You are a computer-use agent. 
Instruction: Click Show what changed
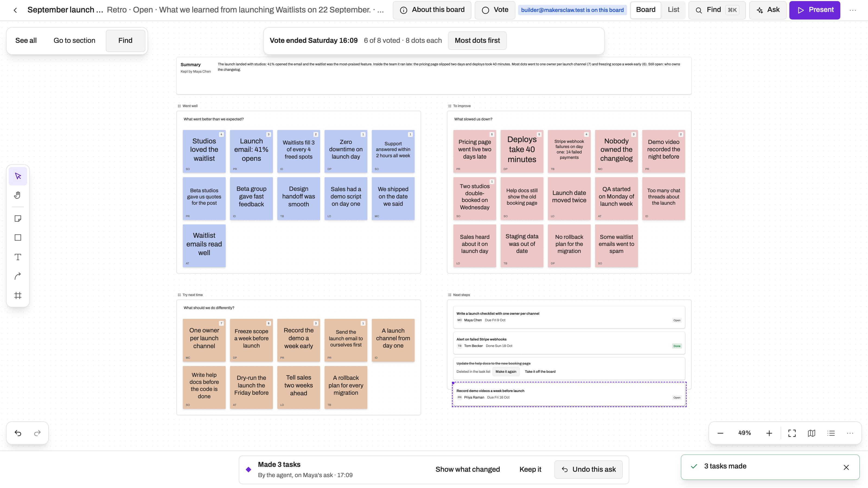(467, 469)
